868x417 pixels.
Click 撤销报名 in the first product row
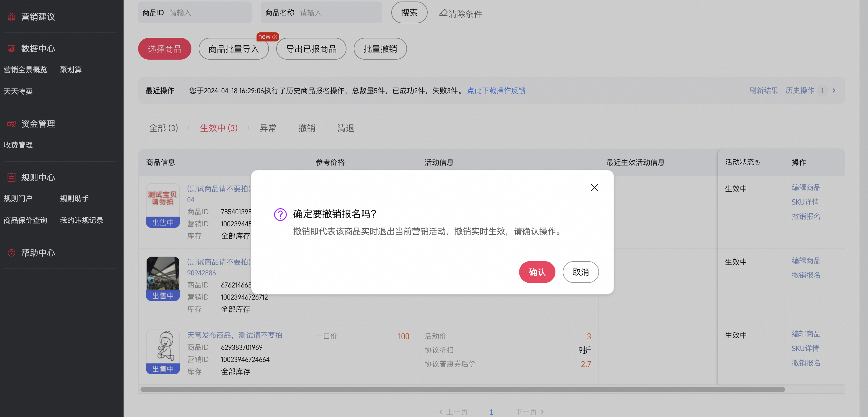coord(806,216)
